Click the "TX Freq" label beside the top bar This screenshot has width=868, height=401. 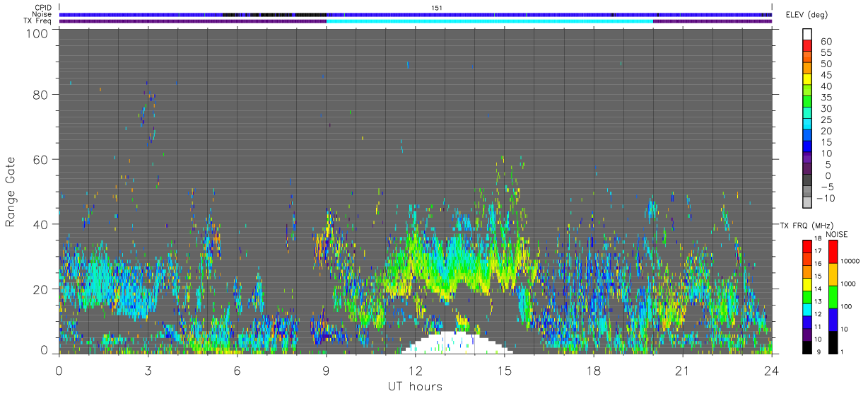coord(39,21)
